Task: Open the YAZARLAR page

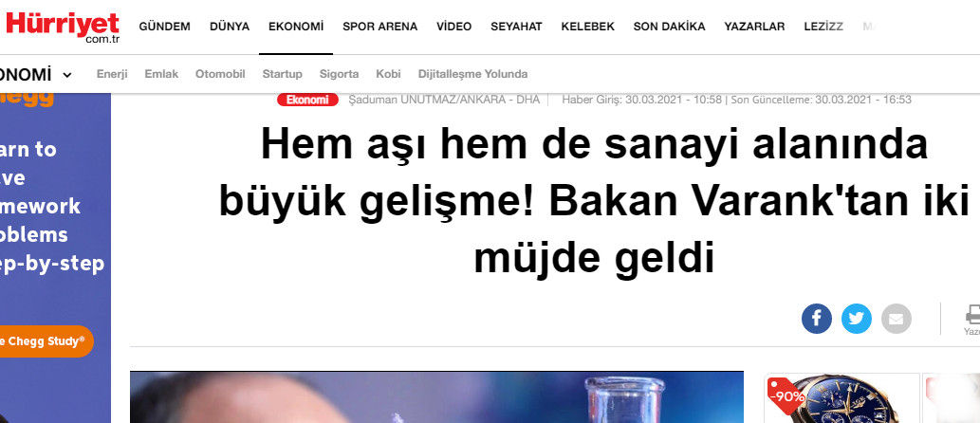Action: click(754, 27)
